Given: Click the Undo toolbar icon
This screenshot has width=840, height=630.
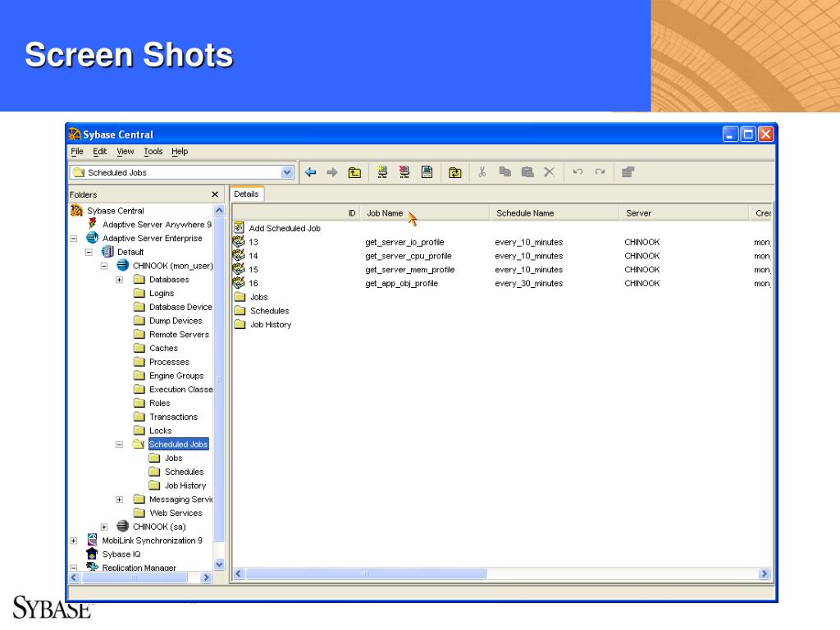Looking at the screenshot, I should click(577, 172).
